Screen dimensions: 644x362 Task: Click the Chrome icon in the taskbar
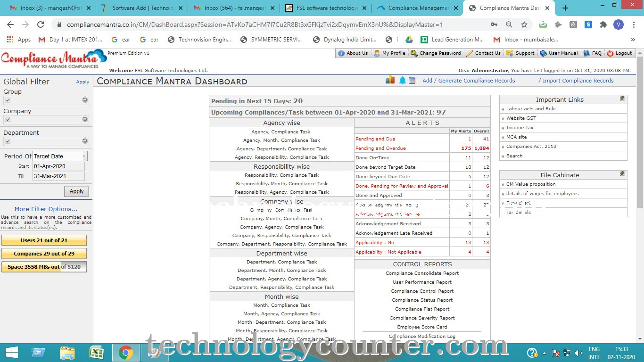coord(125,353)
